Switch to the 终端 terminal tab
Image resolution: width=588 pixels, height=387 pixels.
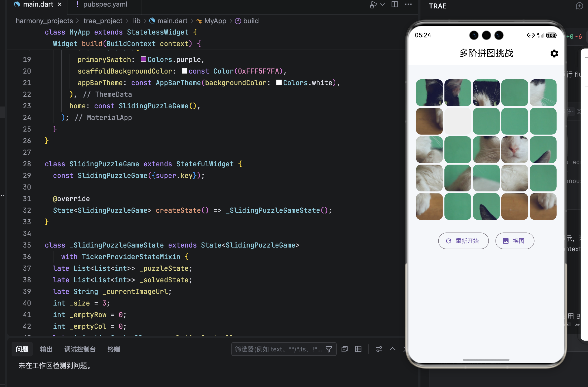click(114, 349)
